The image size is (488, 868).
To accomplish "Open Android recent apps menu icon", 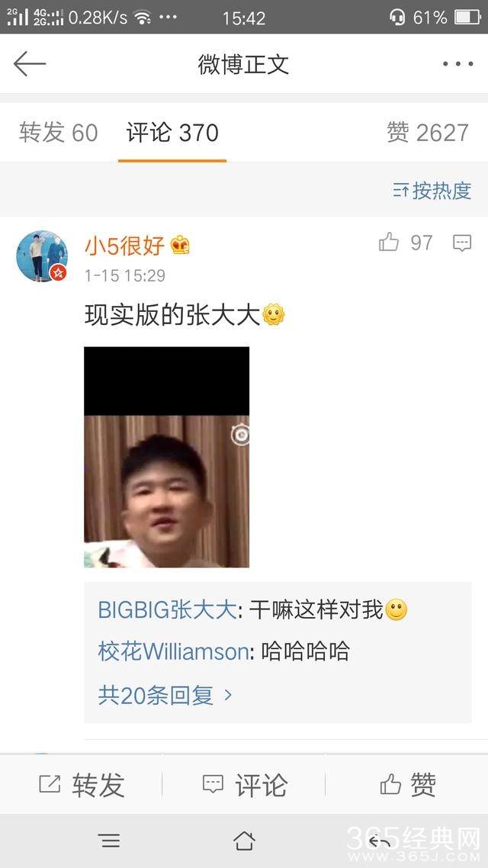I will pos(109,841).
